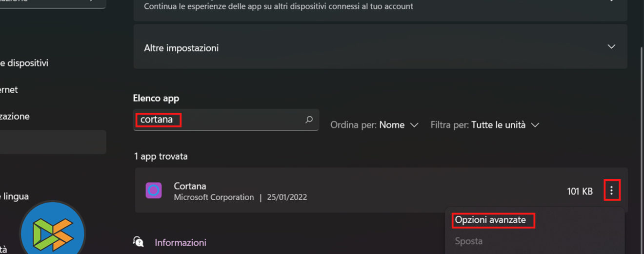This screenshot has width=644, height=254.
Task: Open the three-dot menu for Cortana
Action: 611,191
